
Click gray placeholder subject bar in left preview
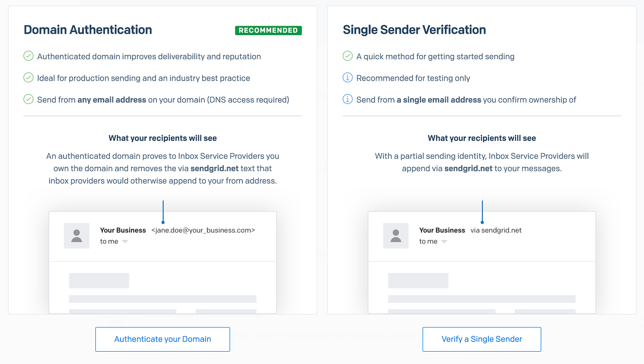[99, 280]
